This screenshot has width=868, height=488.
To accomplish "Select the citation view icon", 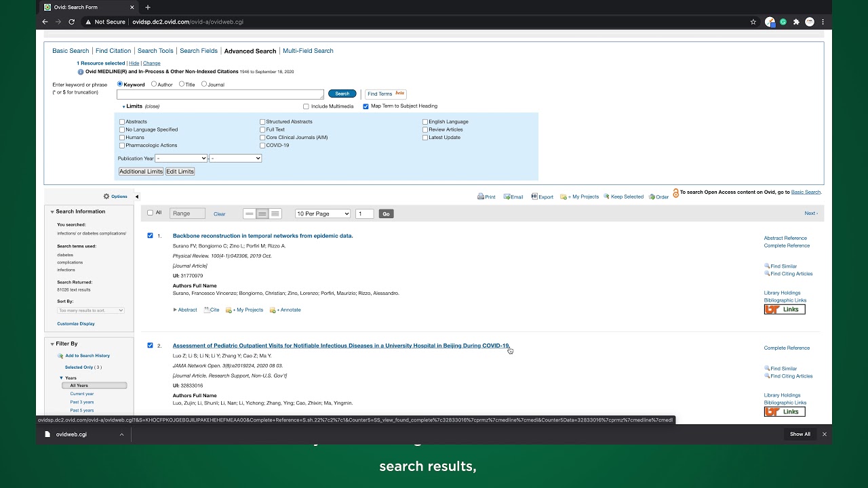I will [x=262, y=213].
